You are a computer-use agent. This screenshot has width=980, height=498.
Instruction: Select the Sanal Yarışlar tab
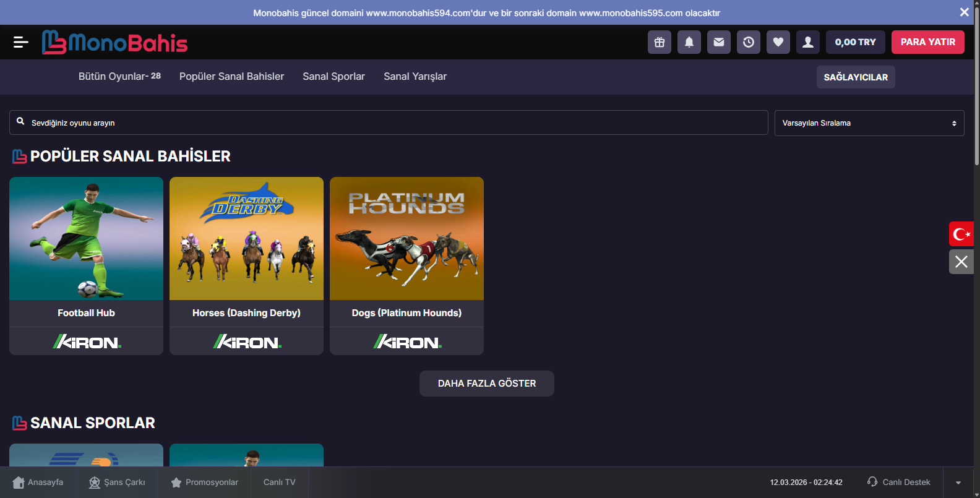[415, 77]
